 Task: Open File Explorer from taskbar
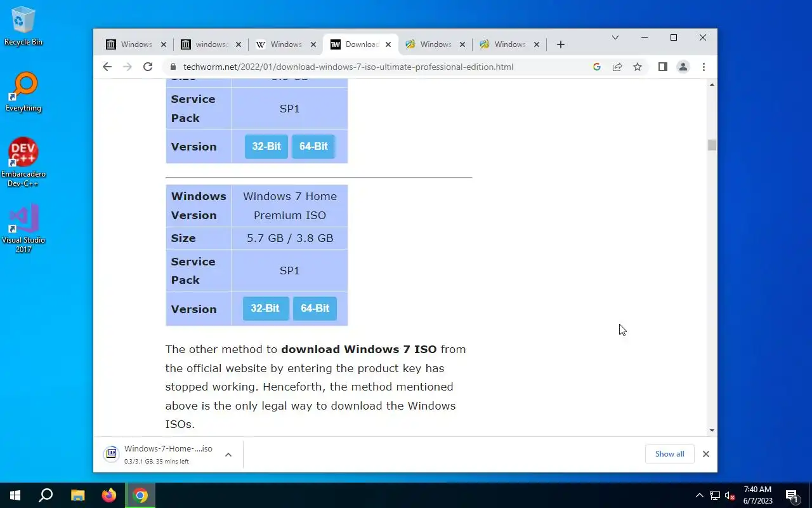[x=77, y=495]
